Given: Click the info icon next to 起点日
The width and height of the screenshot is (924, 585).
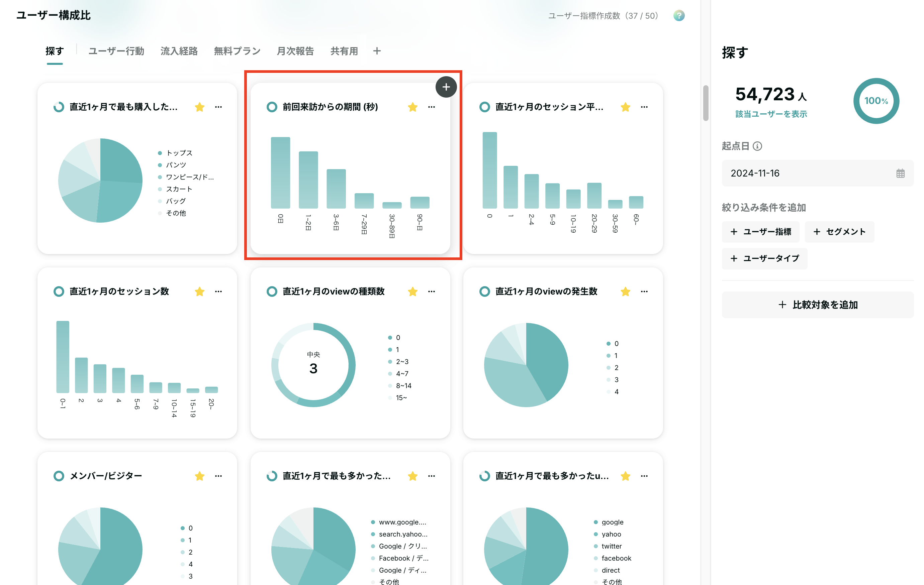Looking at the screenshot, I should coord(757,146).
